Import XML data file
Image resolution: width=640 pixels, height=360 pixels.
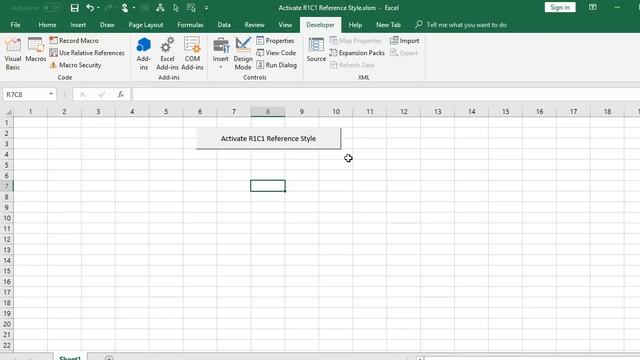(x=404, y=41)
